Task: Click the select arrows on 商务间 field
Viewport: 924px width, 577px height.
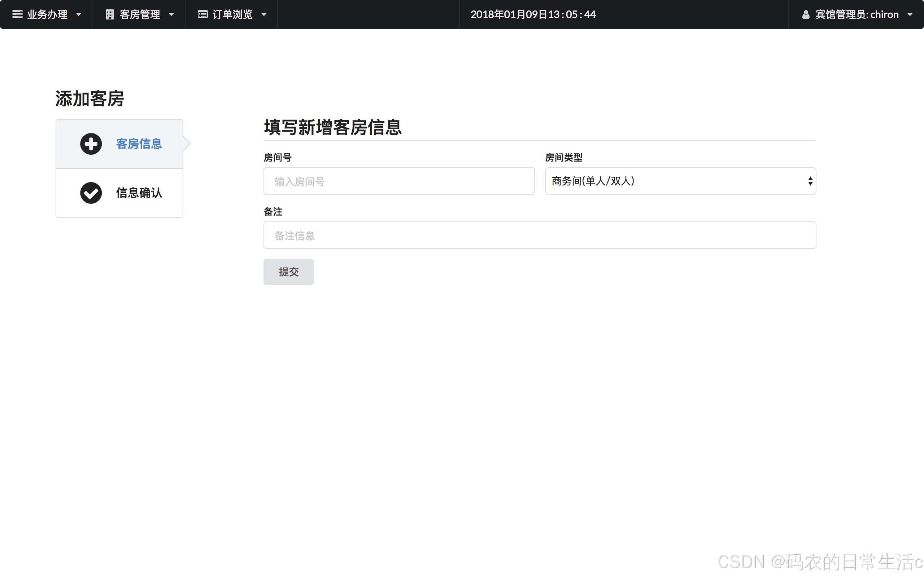Action: tap(810, 181)
